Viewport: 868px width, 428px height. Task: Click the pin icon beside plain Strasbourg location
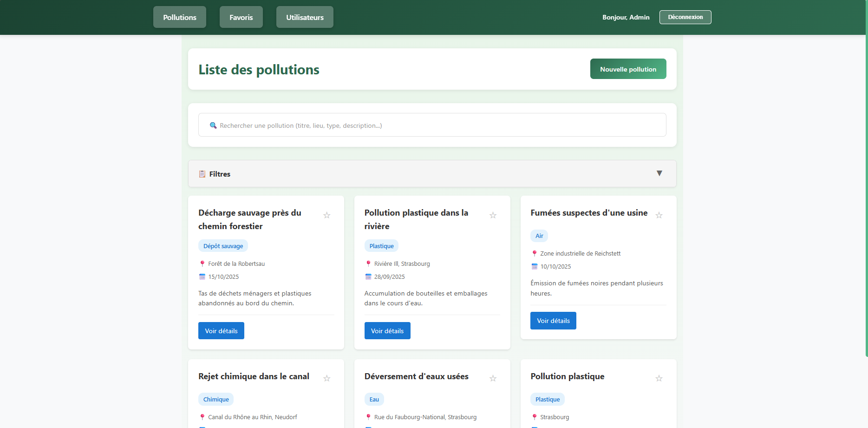pyautogui.click(x=535, y=417)
